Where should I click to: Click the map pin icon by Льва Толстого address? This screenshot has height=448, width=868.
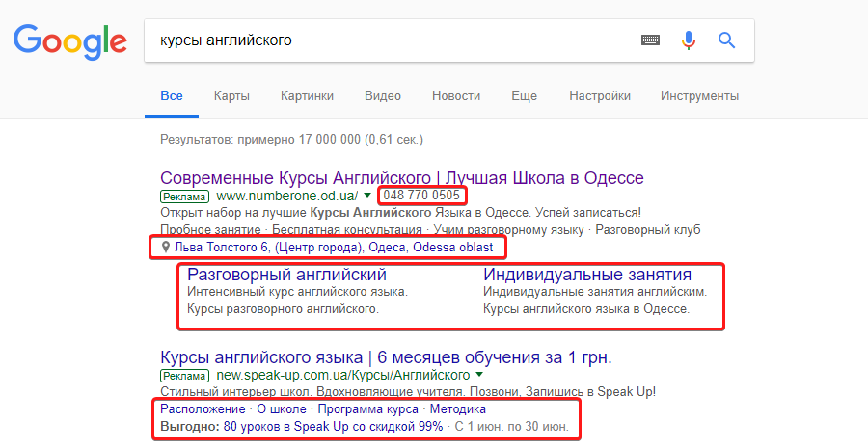[165, 248]
